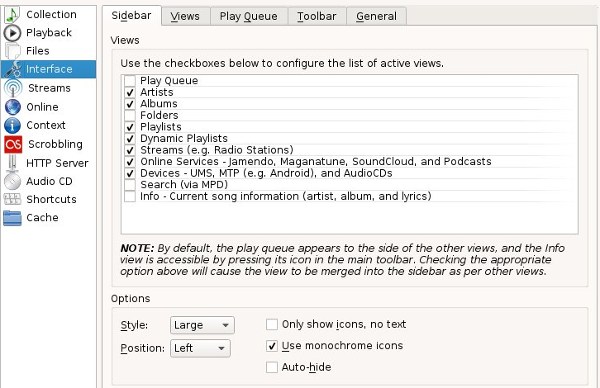Check the Folders view entry
600x388 pixels.
[130, 115]
